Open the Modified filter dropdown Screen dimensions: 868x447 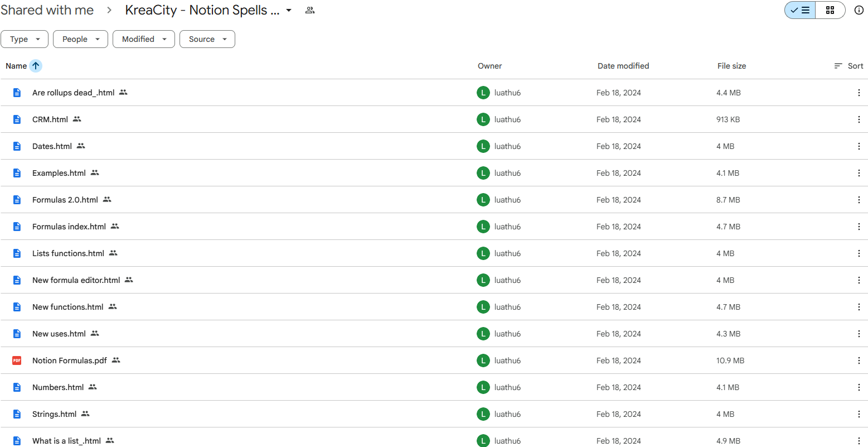click(144, 39)
